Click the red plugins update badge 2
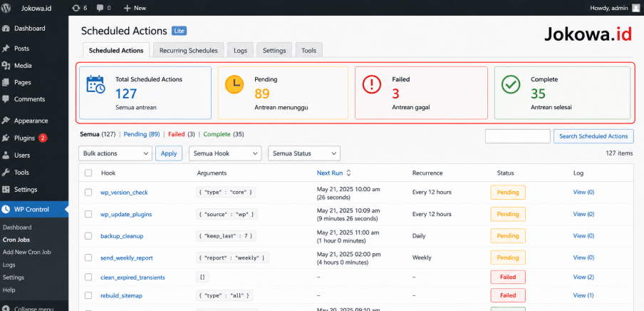Image resolution: width=644 pixels, height=311 pixels. (x=43, y=138)
